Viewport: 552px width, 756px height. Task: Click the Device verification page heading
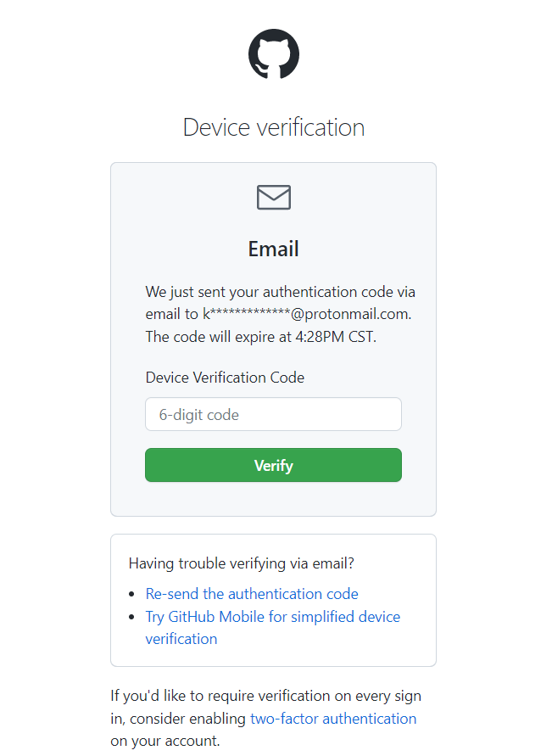(274, 128)
